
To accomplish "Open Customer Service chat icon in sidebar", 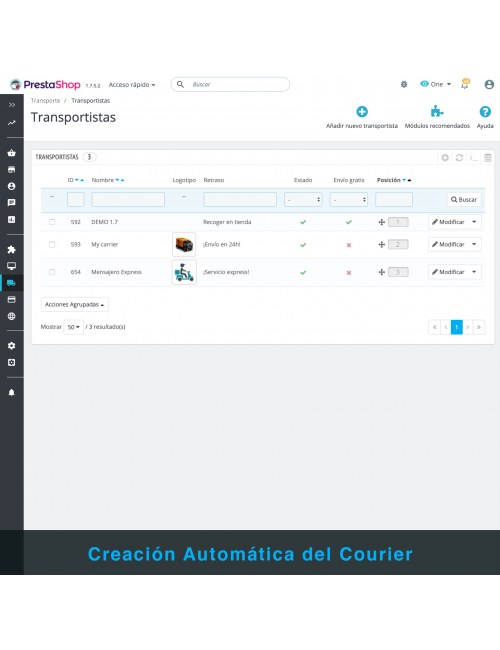I will [12, 203].
